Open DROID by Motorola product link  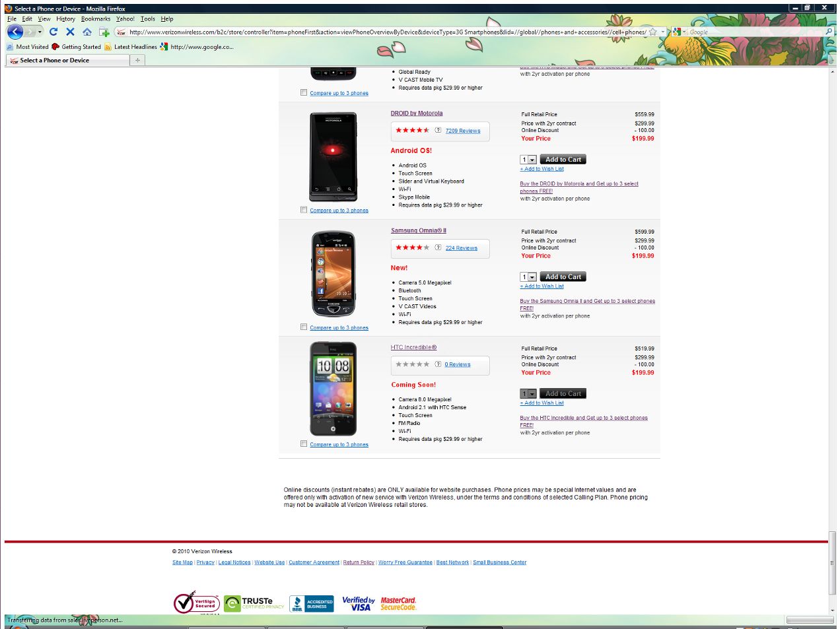pos(417,114)
